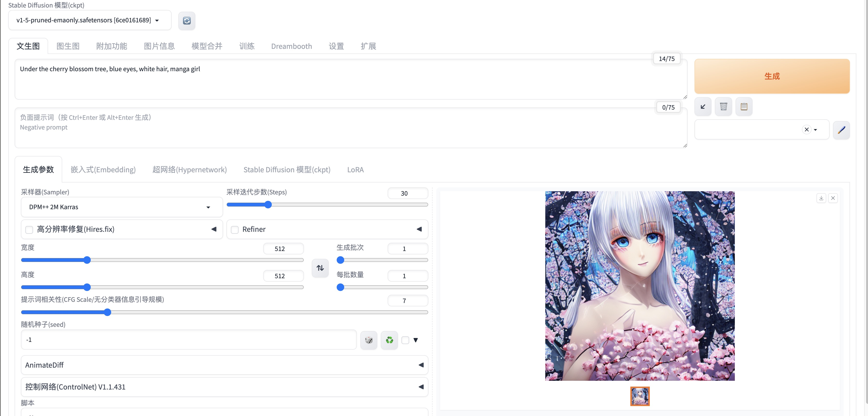Click the Negative prompt text box
Screen dimensions: 868x416
(x=351, y=128)
